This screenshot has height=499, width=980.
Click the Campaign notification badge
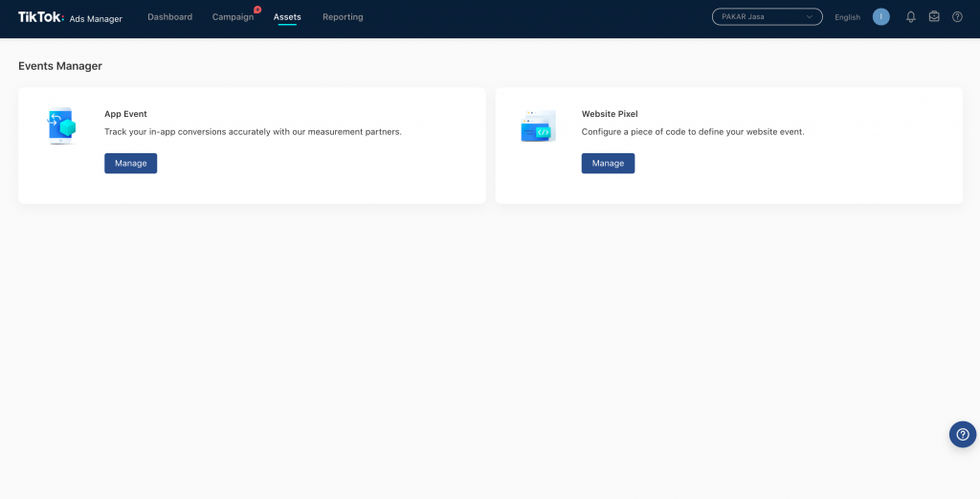point(256,10)
